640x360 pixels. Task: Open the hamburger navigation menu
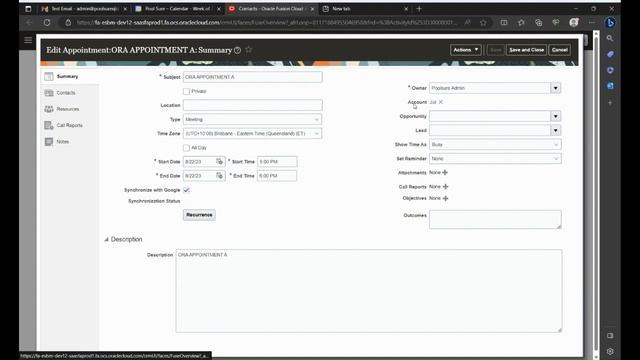tap(28, 40)
